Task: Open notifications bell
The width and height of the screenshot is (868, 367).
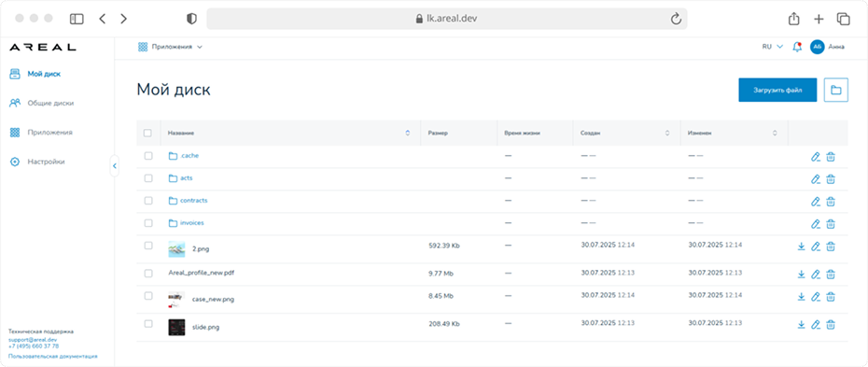Action: tap(797, 47)
